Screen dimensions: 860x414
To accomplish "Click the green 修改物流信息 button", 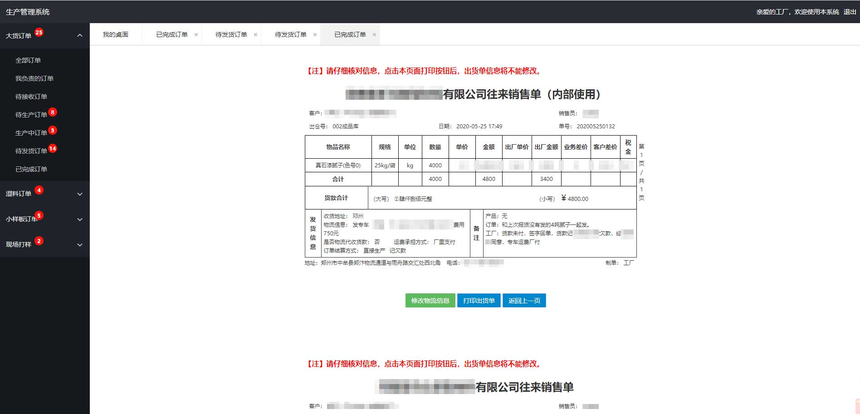I will (430, 301).
